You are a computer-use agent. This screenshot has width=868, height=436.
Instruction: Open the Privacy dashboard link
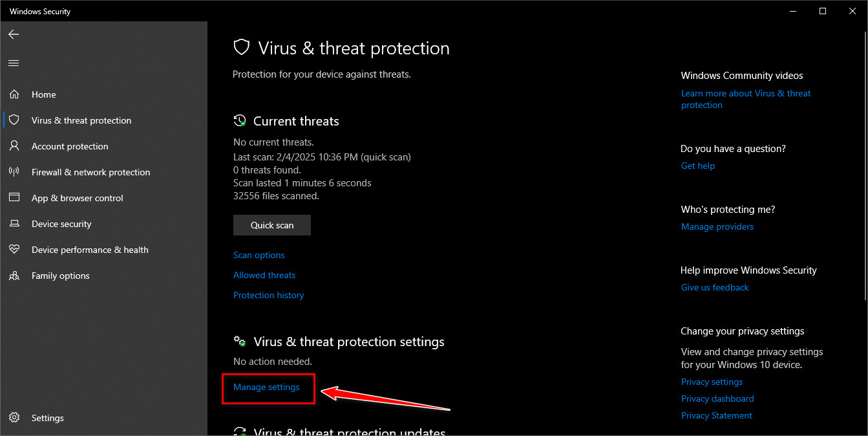tap(717, 398)
